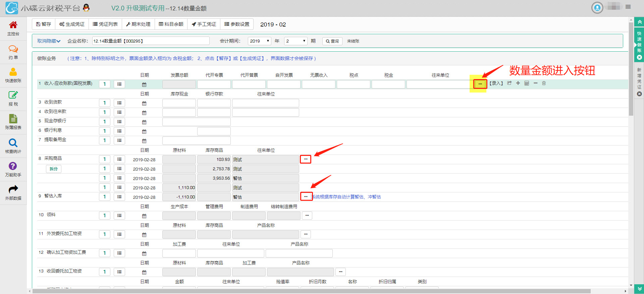The width and height of the screenshot is (644, 294).
Task: Click list icon for 提取备用金 row
Action: point(119,140)
